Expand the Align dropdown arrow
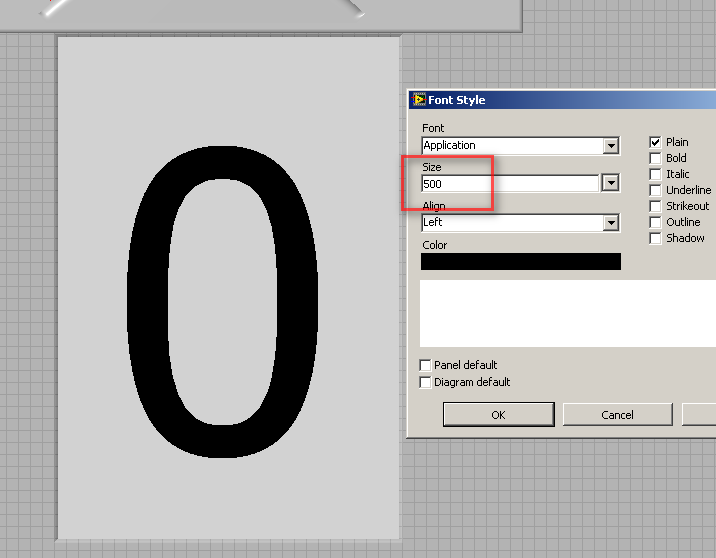716x558 pixels. [611, 223]
